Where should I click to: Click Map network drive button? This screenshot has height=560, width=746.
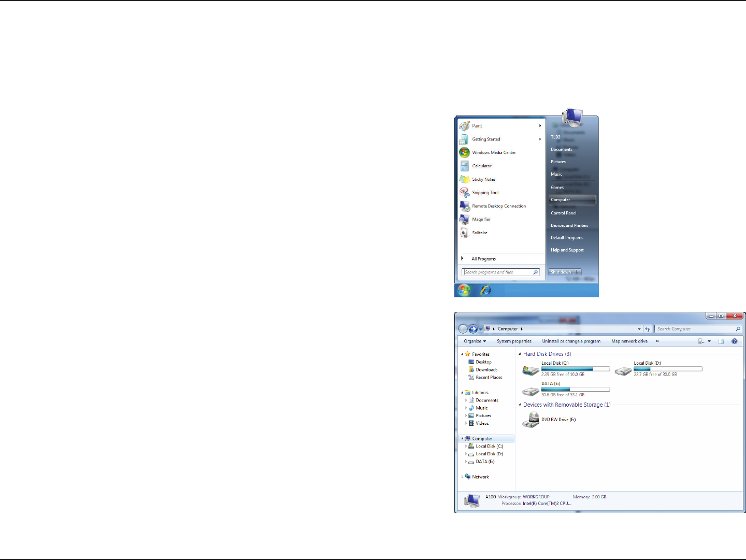point(629,341)
